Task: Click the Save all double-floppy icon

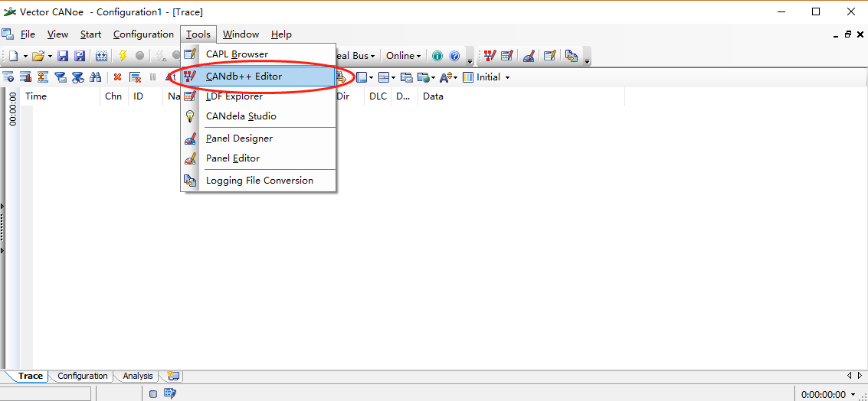Action: point(80,56)
